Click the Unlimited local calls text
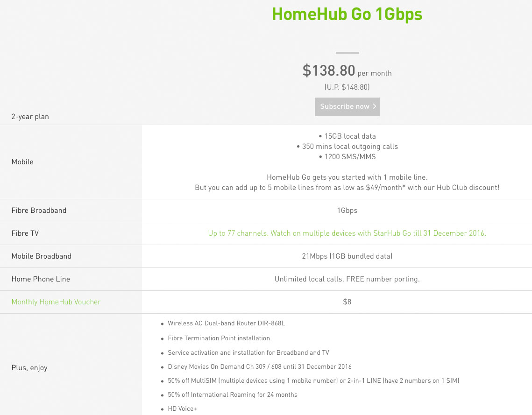This screenshot has height=415, width=532. point(347,279)
